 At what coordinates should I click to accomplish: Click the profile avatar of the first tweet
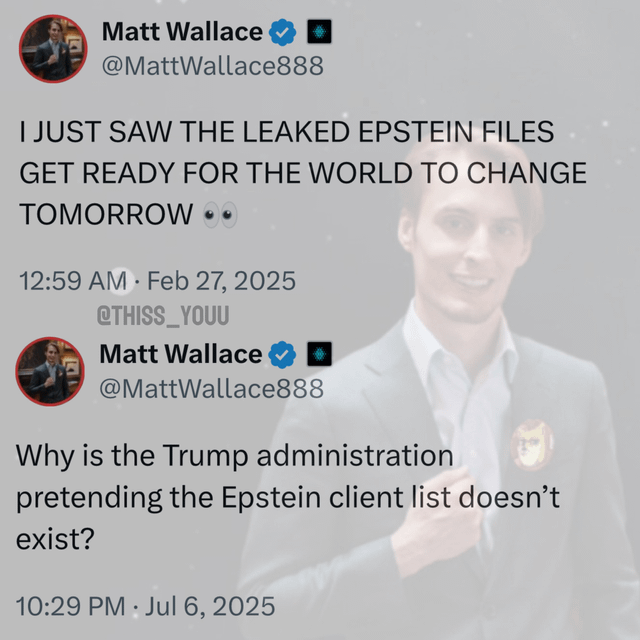[x=53, y=49]
